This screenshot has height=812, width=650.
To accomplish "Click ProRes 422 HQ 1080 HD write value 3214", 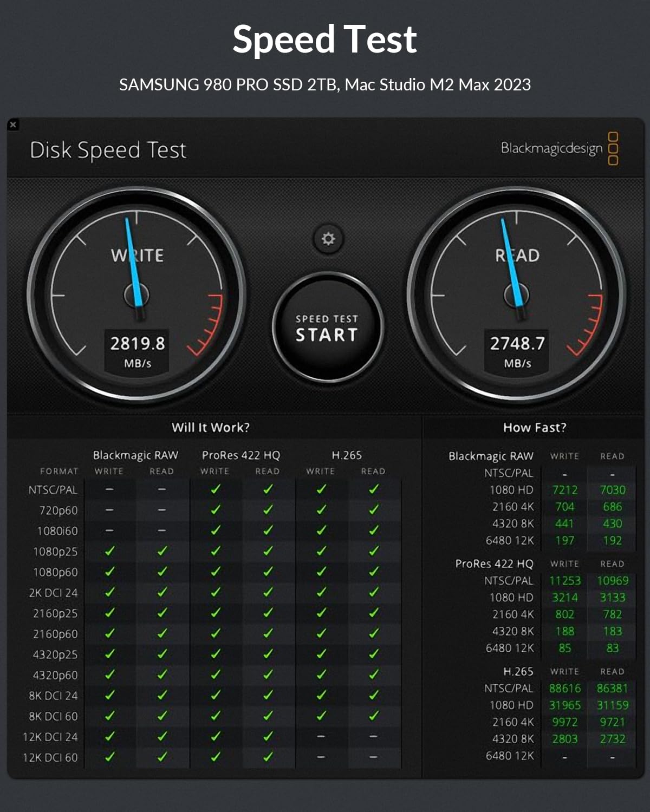I will point(565,598).
